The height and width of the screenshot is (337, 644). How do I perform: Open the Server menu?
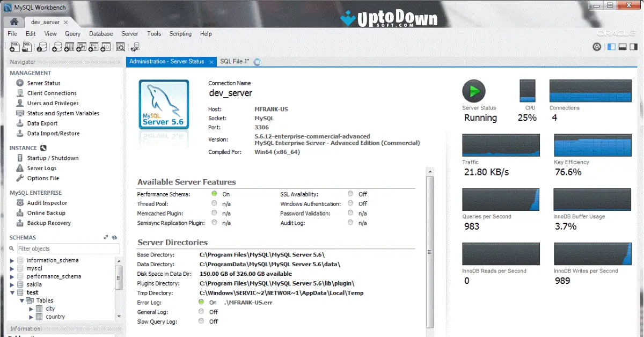click(x=129, y=33)
